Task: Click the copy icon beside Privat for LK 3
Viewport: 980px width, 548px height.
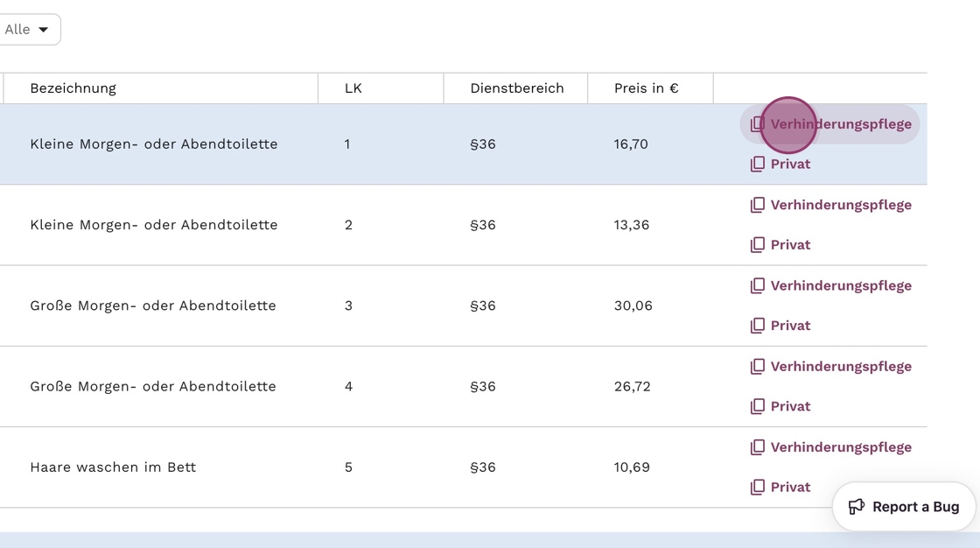Action: (x=758, y=326)
